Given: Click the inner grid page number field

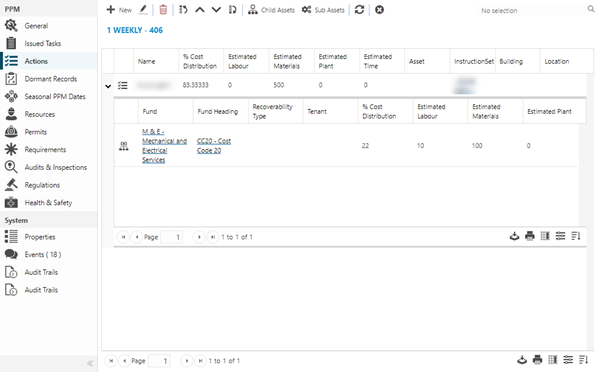Looking at the screenshot, I should [171, 237].
